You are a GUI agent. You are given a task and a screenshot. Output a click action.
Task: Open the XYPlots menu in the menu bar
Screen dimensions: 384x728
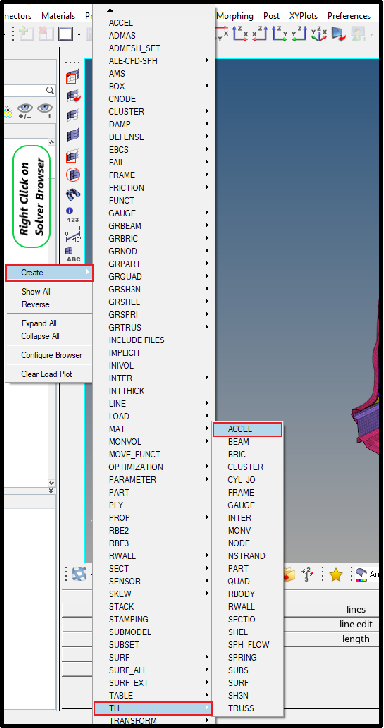coord(303,16)
